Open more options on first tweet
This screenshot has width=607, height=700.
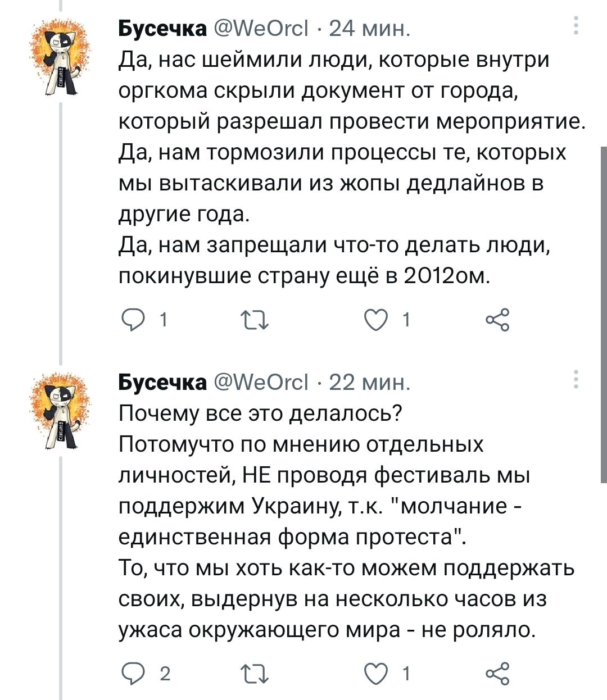[575, 26]
